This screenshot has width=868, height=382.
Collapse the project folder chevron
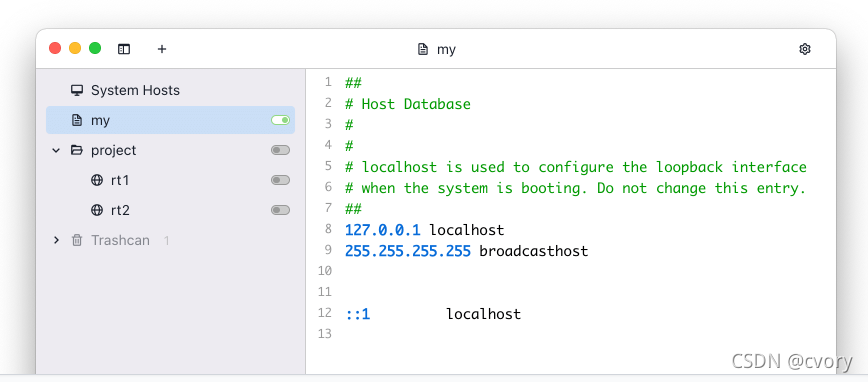point(56,150)
